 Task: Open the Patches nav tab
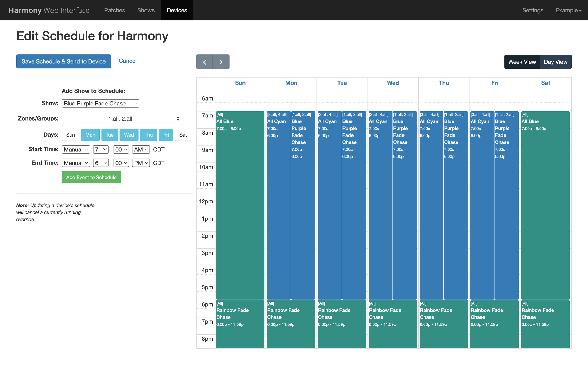point(115,10)
